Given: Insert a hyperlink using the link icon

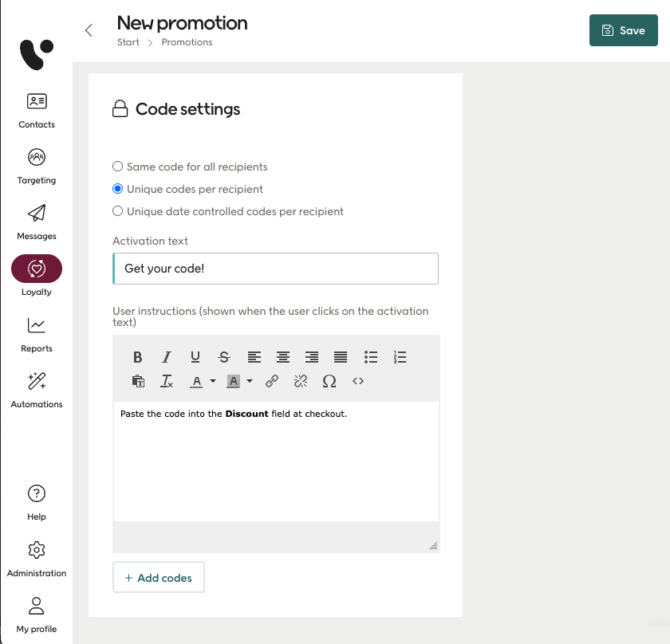Looking at the screenshot, I should [272, 381].
